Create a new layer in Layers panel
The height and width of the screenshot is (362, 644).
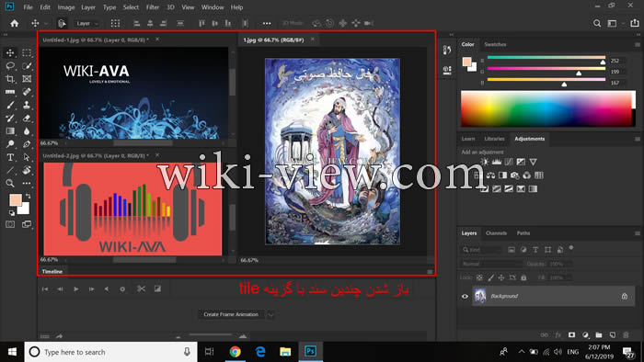click(613, 335)
